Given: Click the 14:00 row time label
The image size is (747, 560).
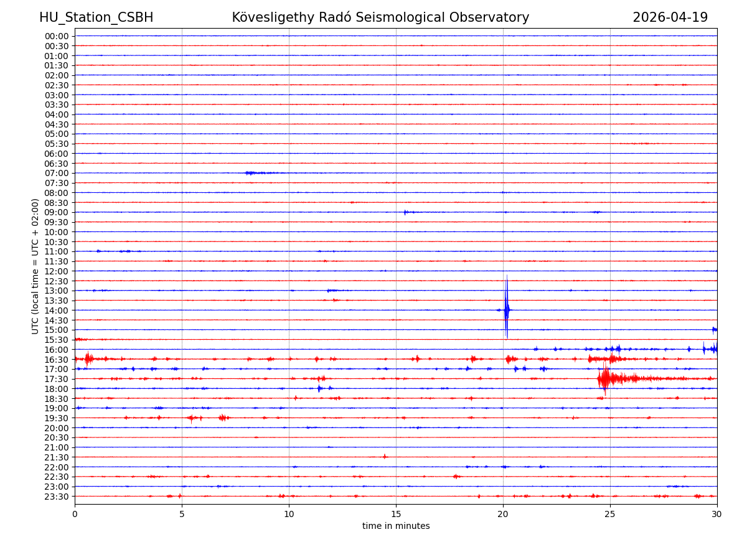Looking at the screenshot, I should tap(57, 310).
